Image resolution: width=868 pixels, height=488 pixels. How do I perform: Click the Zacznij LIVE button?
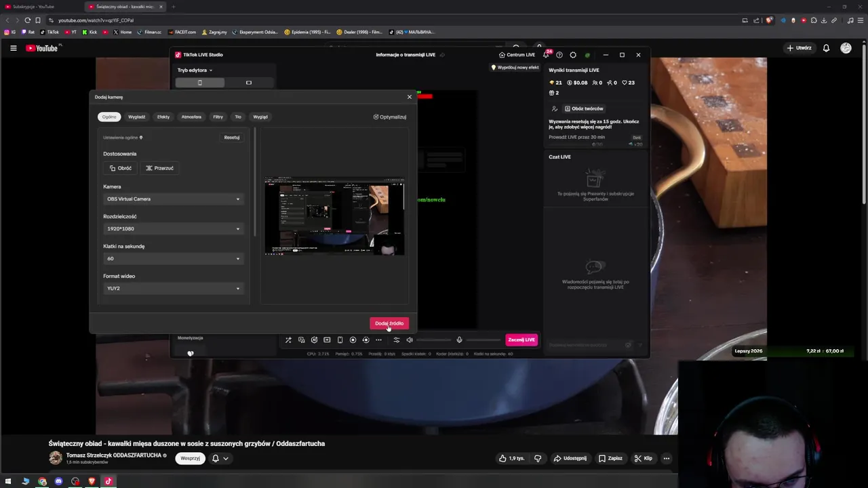click(521, 340)
